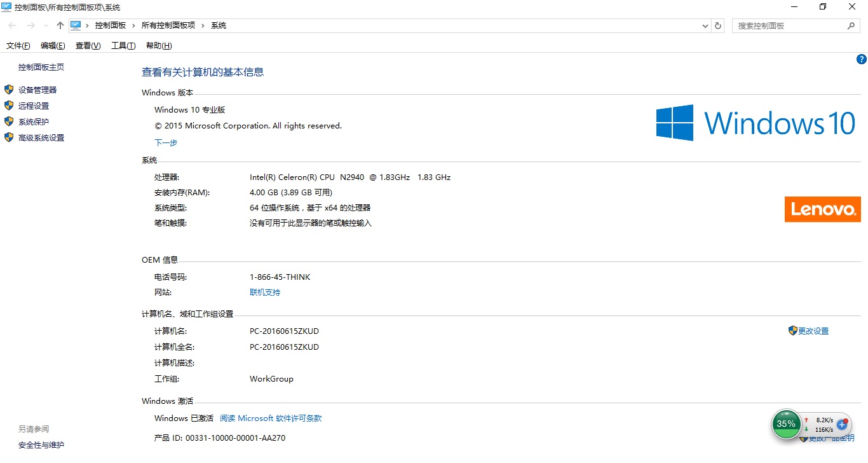The height and width of the screenshot is (463, 868).
Task: Click the Back navigation arrow
Action: (12, 25)
